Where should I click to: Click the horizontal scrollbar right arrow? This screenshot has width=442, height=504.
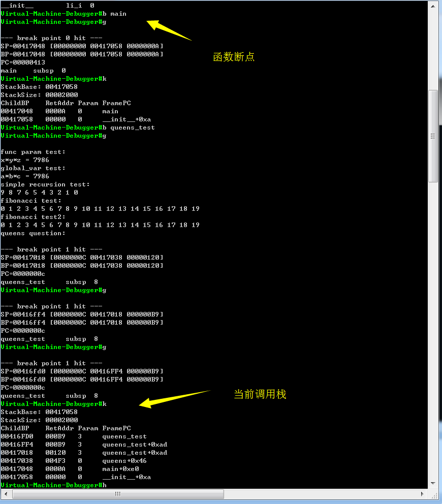click(422, 494)
